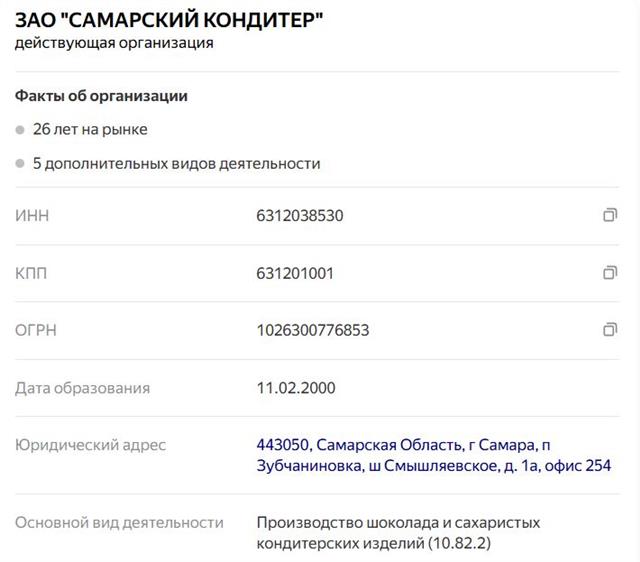Click the ОГРН row label
This screenshot has height=562, width=640.
click(x=36, y=330)
